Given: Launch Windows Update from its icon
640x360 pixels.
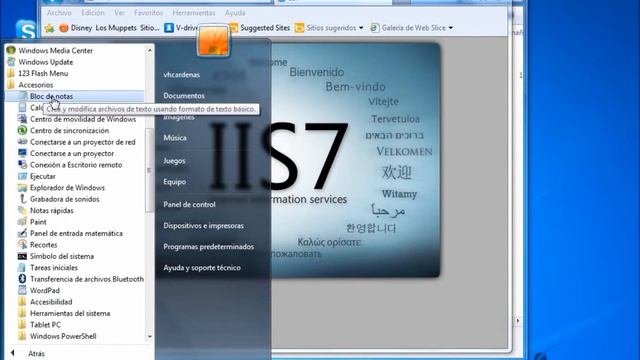Looking at the screenshot, I should tap(11, 62).
